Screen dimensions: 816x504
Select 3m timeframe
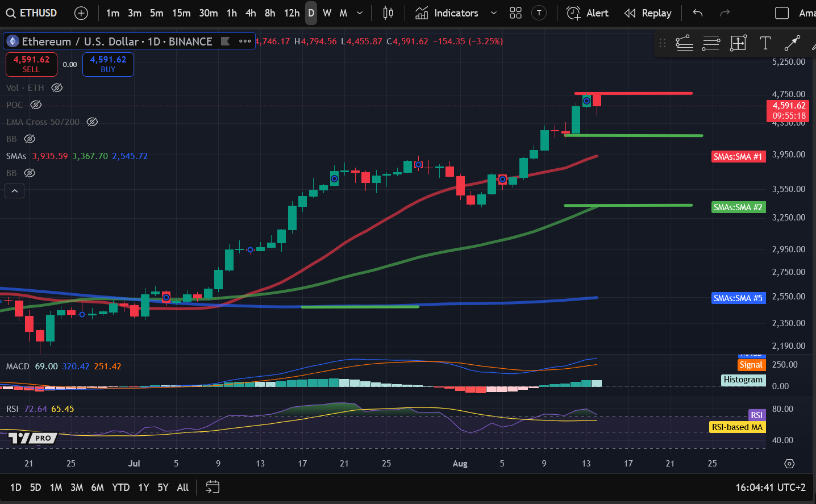coord(135,13)
